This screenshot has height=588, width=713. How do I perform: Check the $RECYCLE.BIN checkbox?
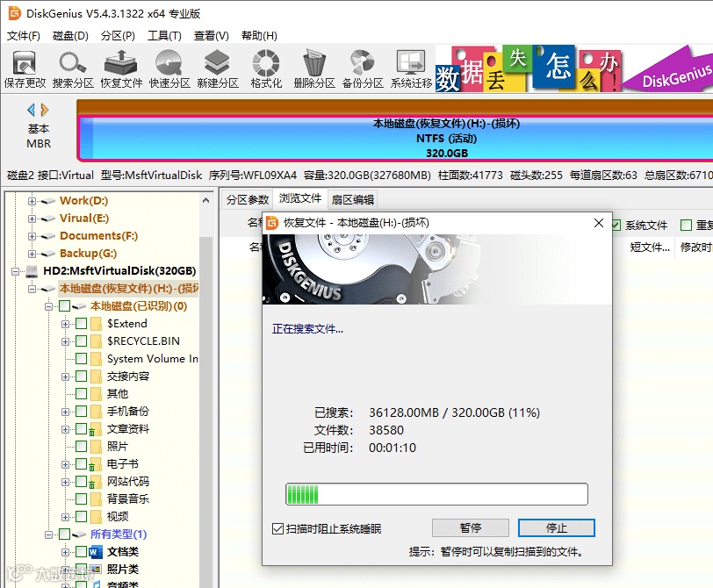(82, 341)
